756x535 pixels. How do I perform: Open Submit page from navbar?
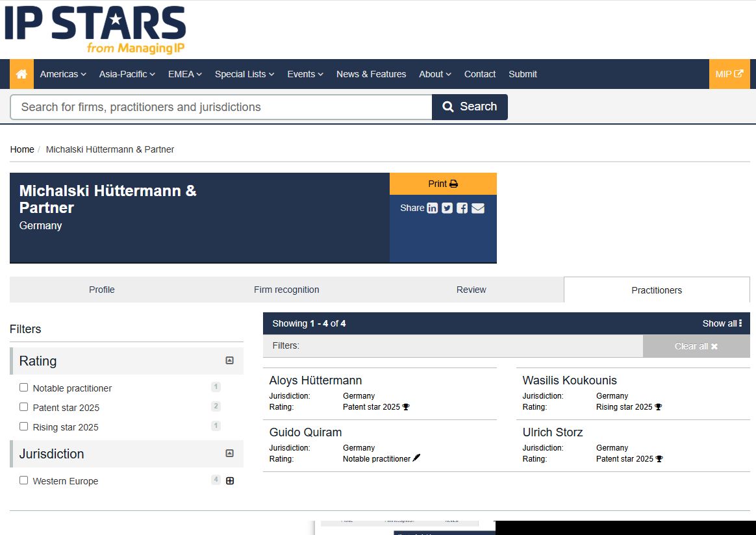click(523, 74)
